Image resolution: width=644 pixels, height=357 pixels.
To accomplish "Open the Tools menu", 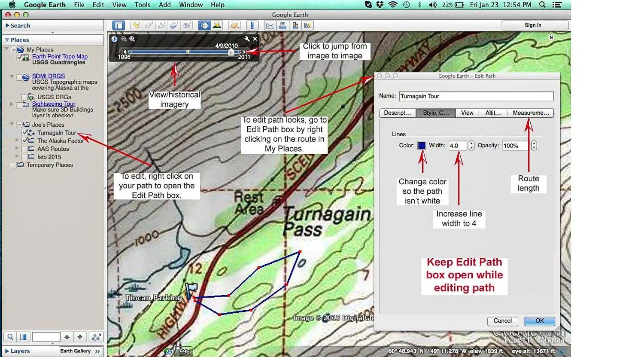I will click(142, 5).
